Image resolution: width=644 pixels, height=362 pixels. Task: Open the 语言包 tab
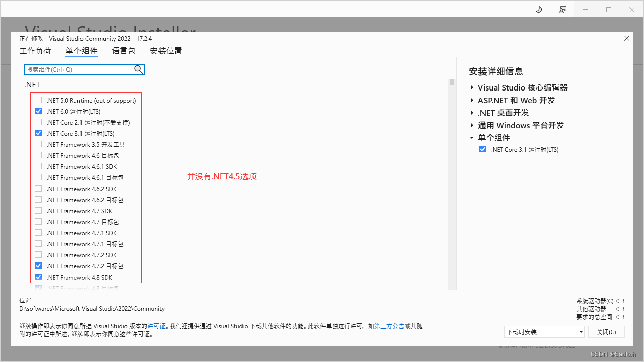point(124,51)
